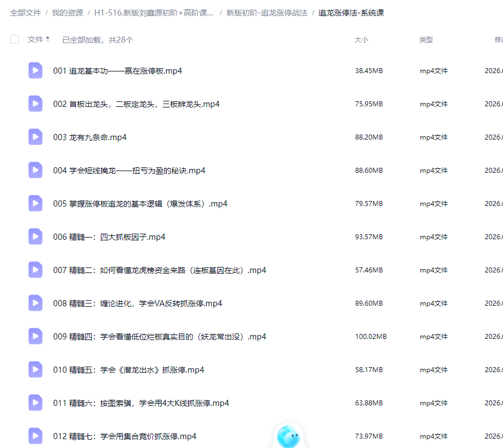Click the play icon for 012 精髓七 集合竞价
The width and height of the screenshot is (503, 448).
pos(35,436)
